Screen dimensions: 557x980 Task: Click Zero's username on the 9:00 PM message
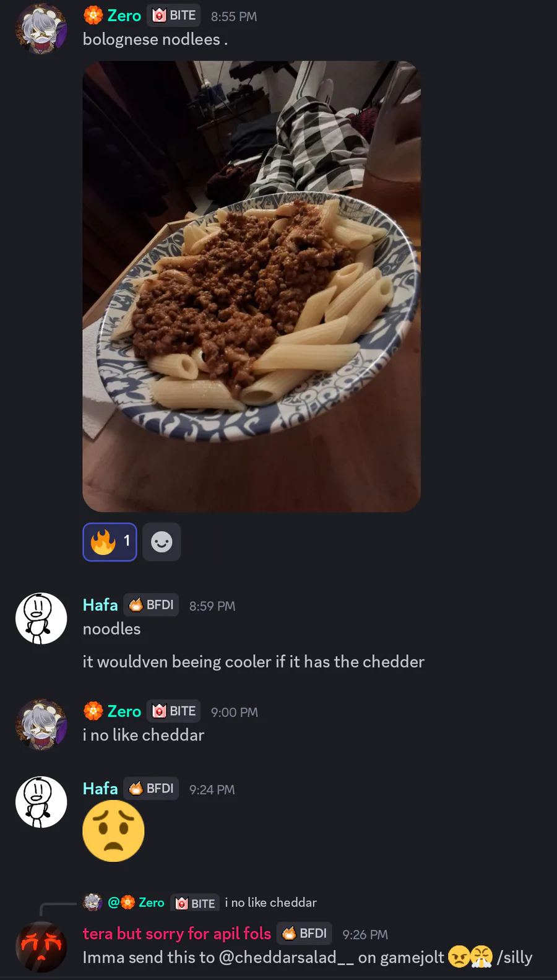pos(124,711)
